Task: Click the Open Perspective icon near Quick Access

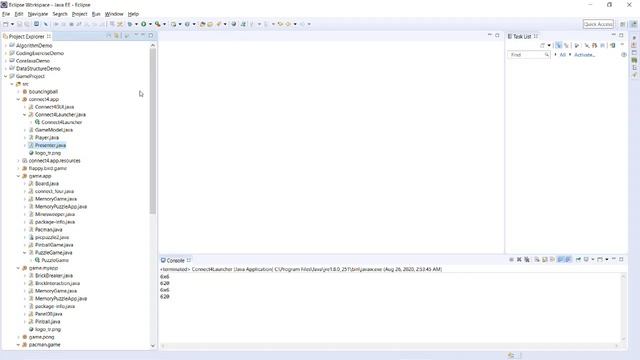Action: [x=622, y=24]
